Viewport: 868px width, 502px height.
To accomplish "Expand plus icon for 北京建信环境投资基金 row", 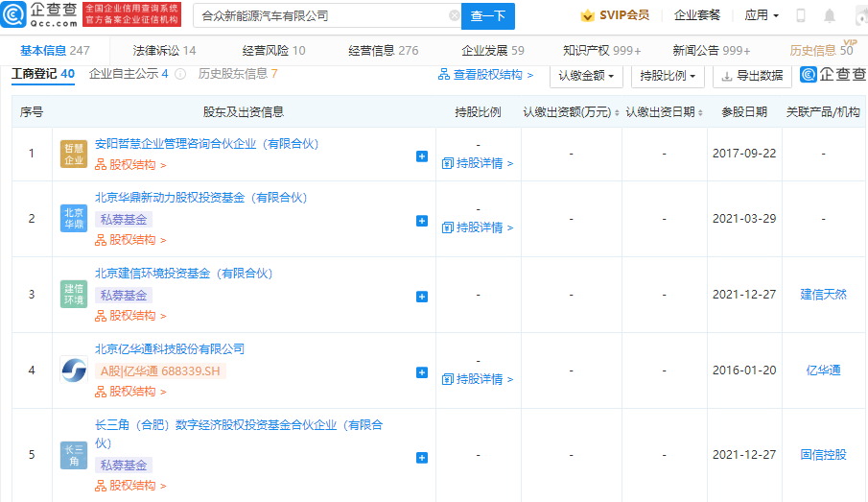I will pos(422,297).
